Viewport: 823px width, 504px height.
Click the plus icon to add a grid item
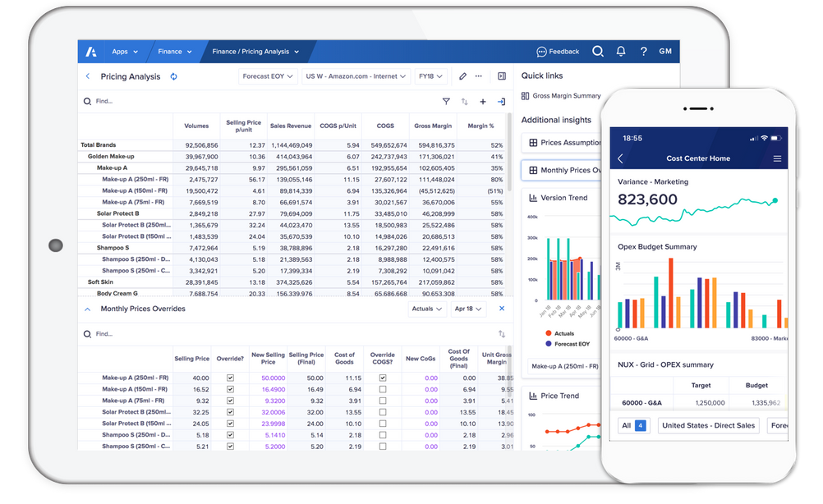click(483, 101)
